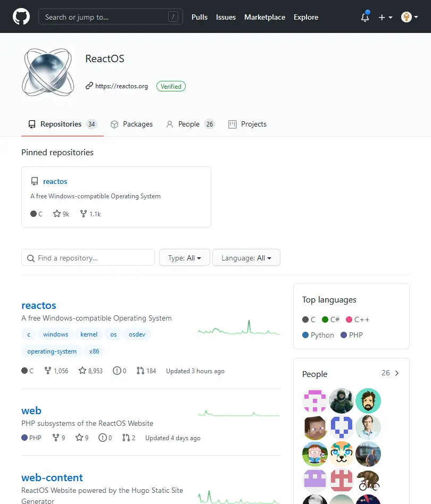
Task: Go to Marketplace
Action: pos(264,18)
